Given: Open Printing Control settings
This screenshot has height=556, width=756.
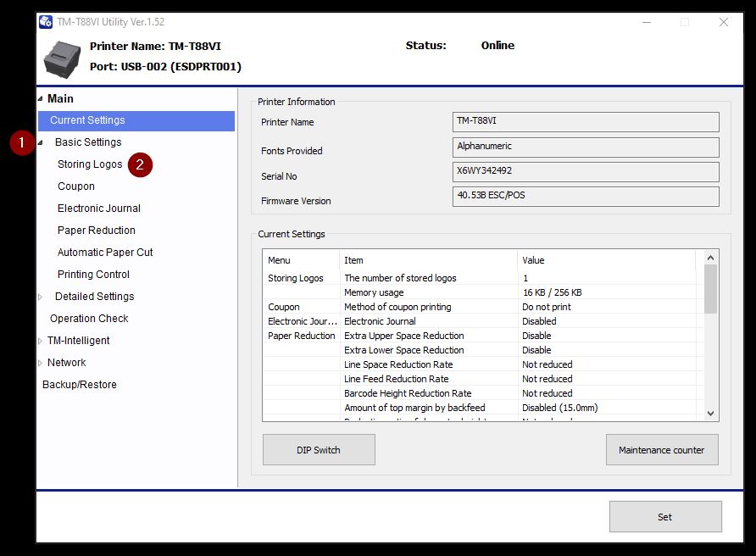Looking at the screenshot, I should tap(93, 275).
